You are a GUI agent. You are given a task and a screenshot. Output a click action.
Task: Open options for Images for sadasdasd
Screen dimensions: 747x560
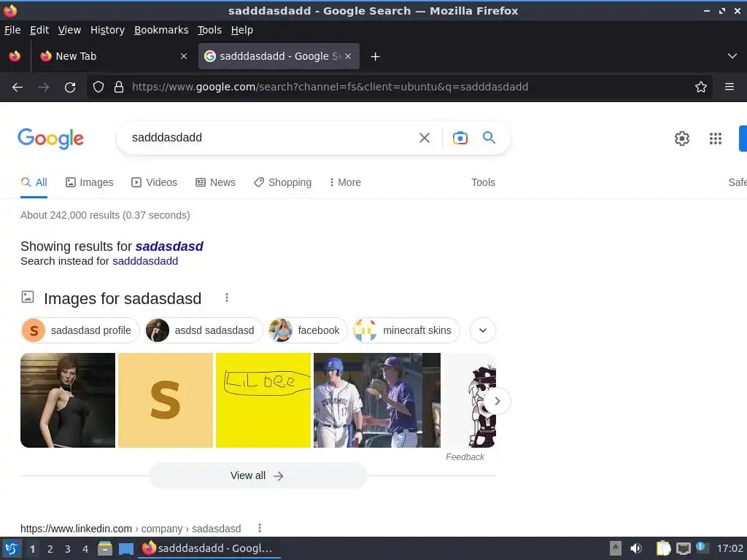[227, 297]
